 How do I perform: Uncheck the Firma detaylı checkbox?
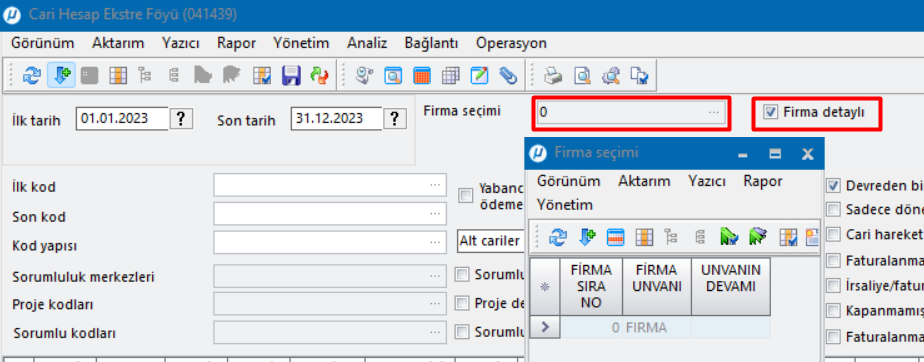770,112
